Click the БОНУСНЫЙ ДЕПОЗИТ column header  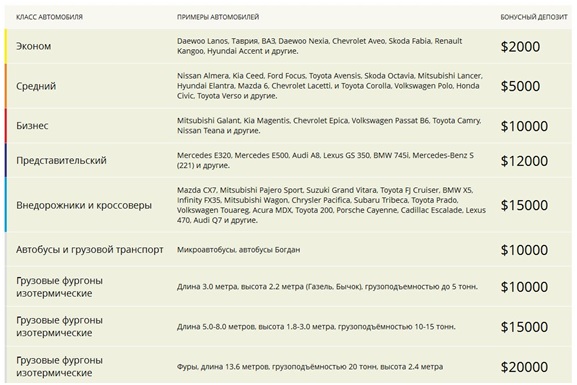(534, 17)
